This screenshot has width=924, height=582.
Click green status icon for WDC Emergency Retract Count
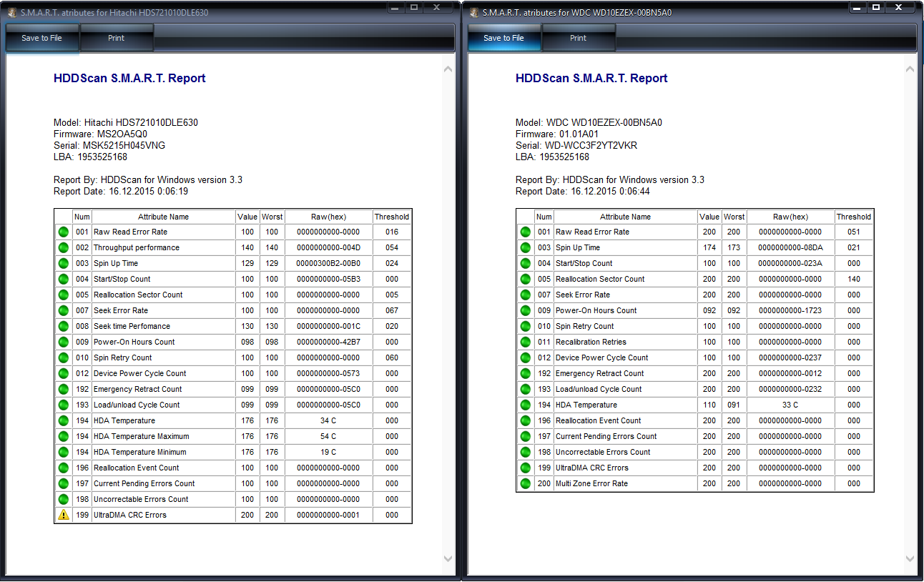526,373
